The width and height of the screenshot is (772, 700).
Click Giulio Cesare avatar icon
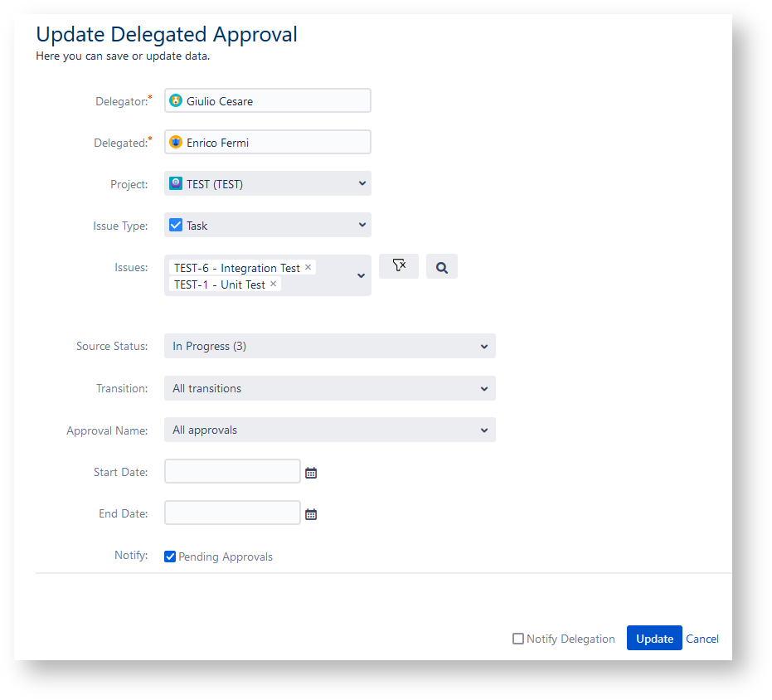(x=176, y=100)
